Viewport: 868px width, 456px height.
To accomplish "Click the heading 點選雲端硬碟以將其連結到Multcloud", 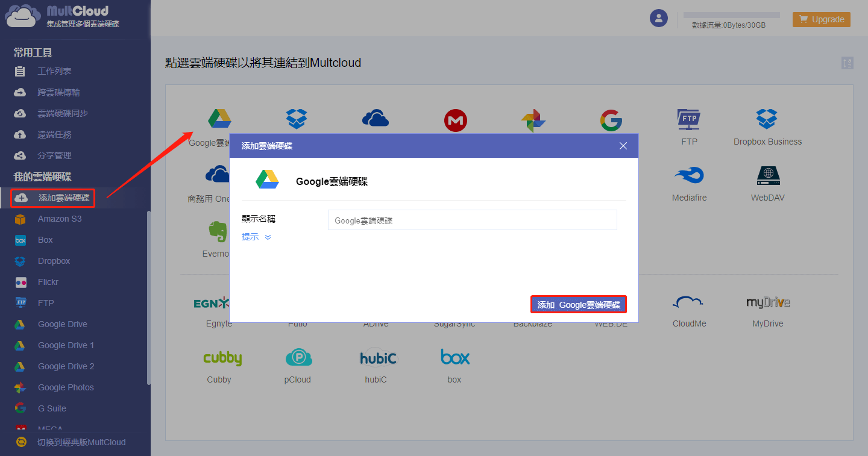I will coord(263,63).
